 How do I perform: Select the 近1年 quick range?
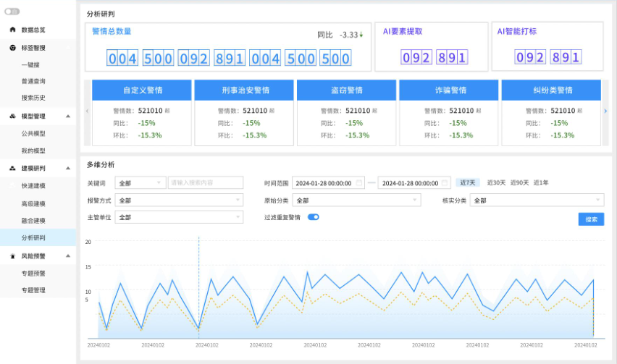pos(541,183)
